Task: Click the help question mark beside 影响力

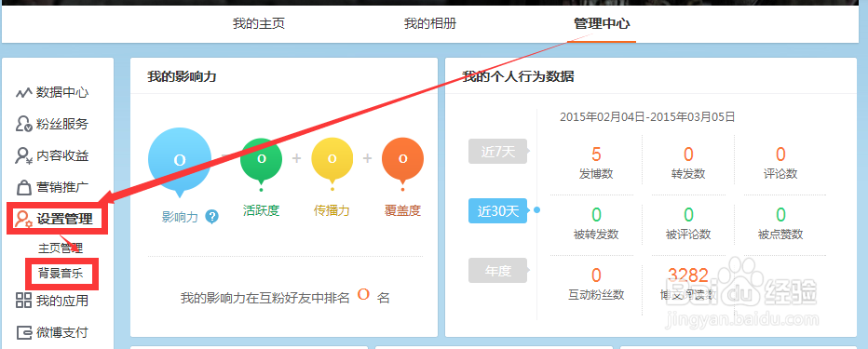Action: [211, 217]
